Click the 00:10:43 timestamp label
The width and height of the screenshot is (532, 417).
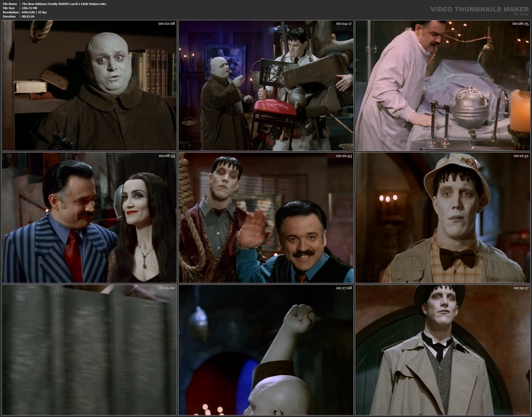tap(344, 156)
